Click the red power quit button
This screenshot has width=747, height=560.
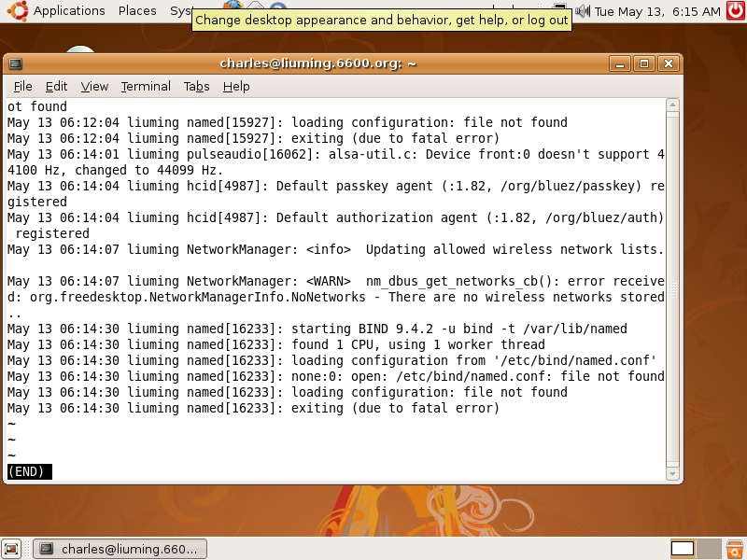coord(736,10)
